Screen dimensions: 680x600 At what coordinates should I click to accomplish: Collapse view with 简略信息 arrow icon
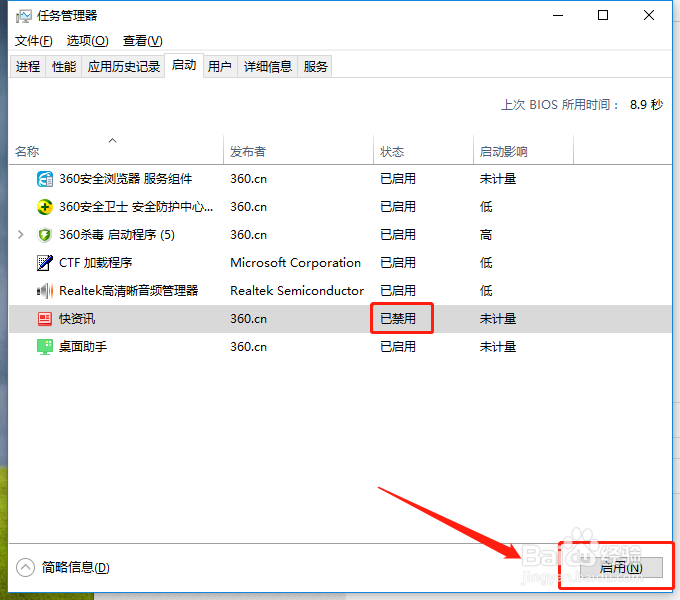(x=25, y=567)
